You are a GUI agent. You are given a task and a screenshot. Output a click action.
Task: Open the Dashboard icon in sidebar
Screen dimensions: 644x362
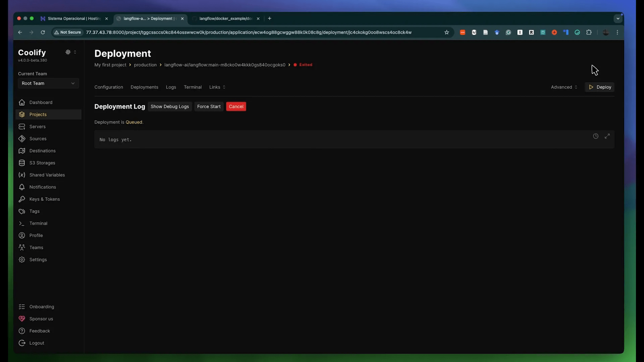click(x=22, y=102)
